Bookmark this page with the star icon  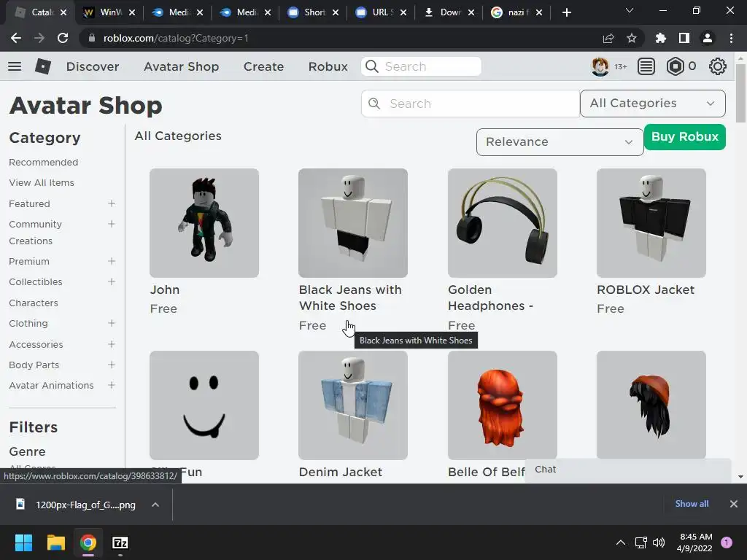click(x=632, y=38)
